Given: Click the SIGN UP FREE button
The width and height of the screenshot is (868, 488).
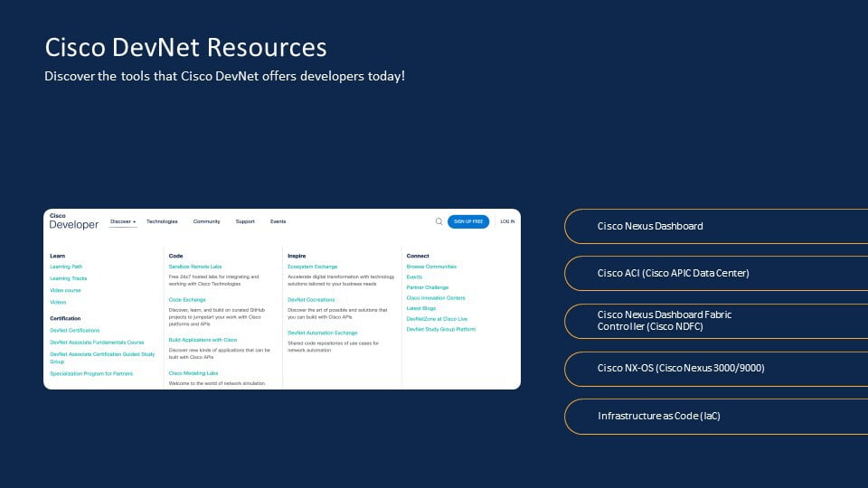Looking at the screenshot, I should 468,221.
